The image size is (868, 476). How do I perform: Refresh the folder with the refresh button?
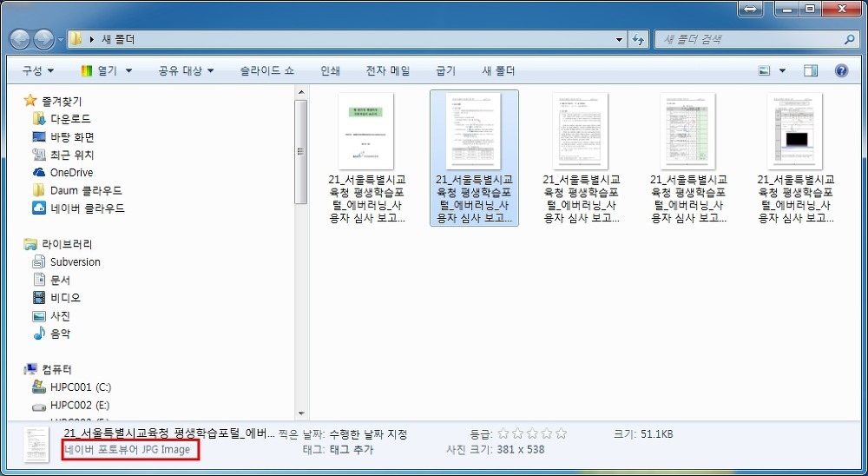tap(638, 39)
